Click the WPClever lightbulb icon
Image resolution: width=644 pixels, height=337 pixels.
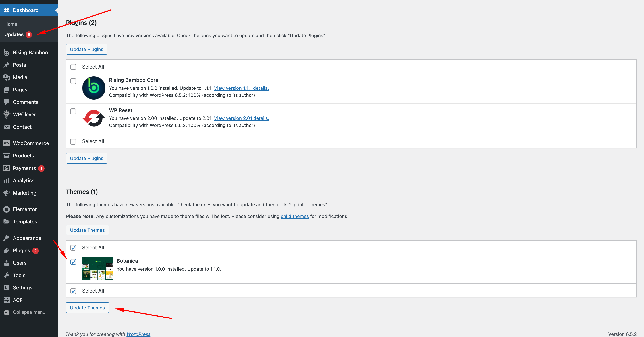click(x=7, y=114)
